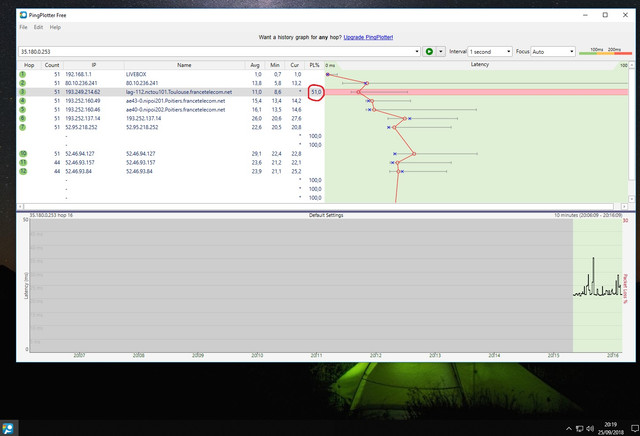Select hop 3 green badge
Image resolution: width=640 pixels, height=436 pixels.
[x=22, y=92]
